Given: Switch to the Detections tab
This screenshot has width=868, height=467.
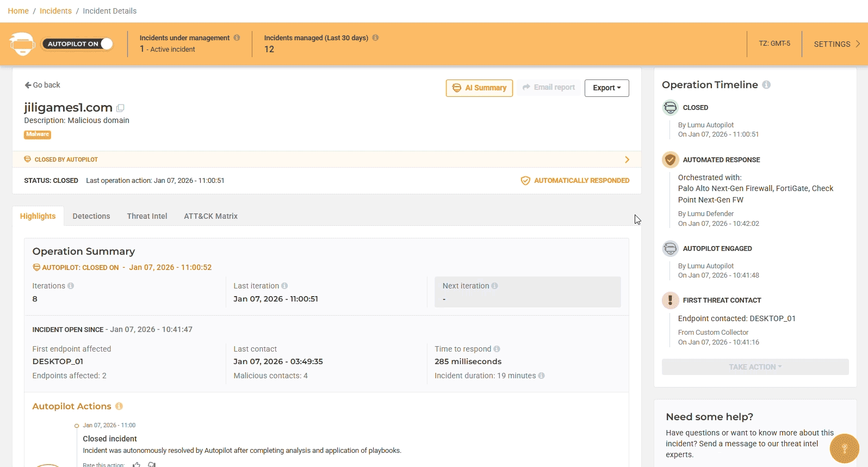Looking at the screenshot, I should pos(91,216).
